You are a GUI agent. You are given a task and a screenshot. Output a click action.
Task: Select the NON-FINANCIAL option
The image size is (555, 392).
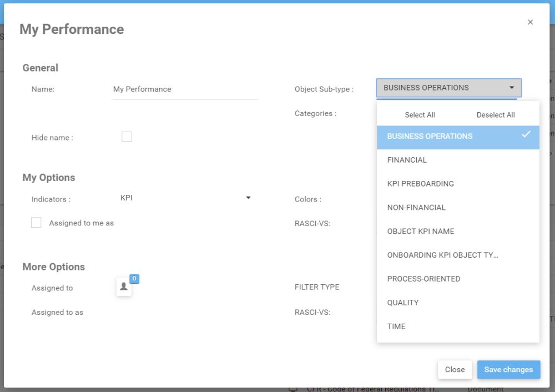pos(458,208)
